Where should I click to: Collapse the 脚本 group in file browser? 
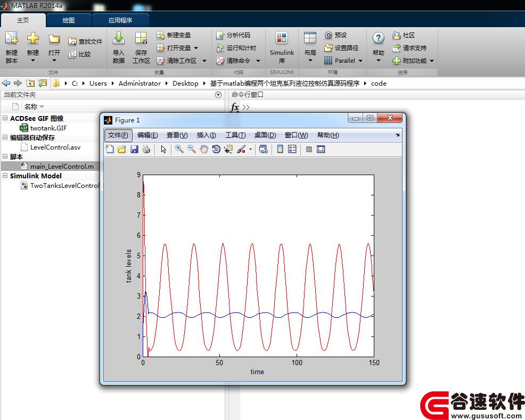5,157
